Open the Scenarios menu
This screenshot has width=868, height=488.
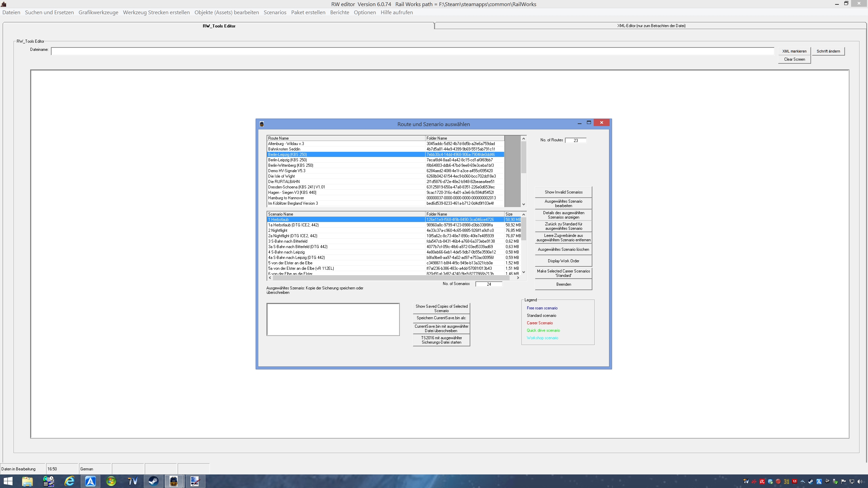pos(275,13)
